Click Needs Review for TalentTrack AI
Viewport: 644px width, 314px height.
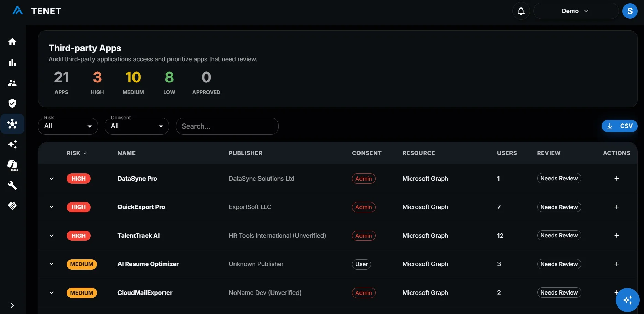coord(559,235)
